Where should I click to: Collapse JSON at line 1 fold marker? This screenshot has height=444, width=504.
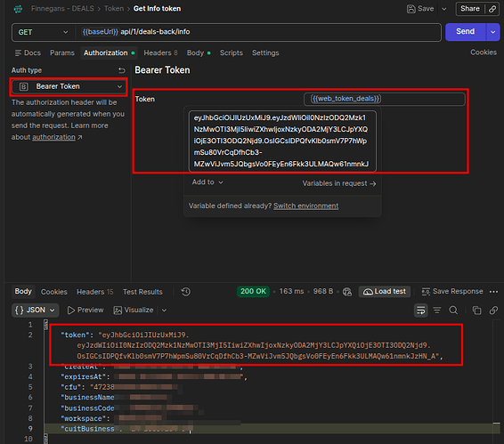pos(45,325)
